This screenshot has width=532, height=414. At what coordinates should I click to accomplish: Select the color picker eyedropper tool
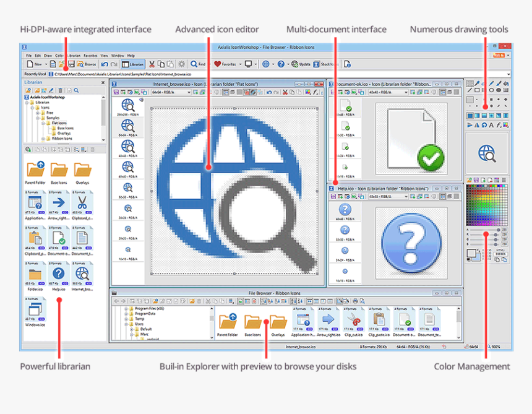pyautogui.click(x=477, y=84)
